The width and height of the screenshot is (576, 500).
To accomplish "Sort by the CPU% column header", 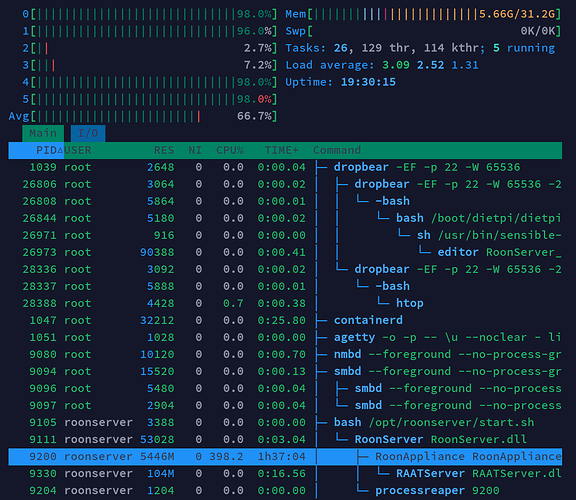I will pos(230,150).
